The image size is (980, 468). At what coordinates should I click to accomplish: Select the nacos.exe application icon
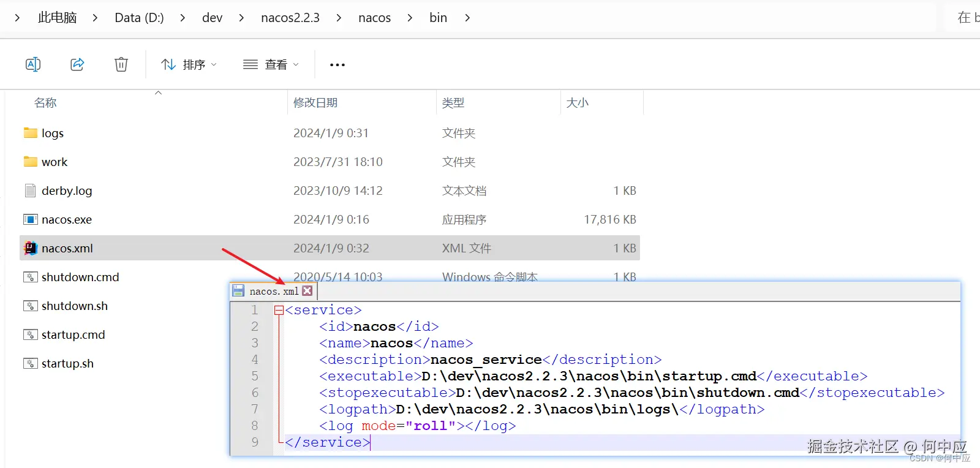coord(31,219)
